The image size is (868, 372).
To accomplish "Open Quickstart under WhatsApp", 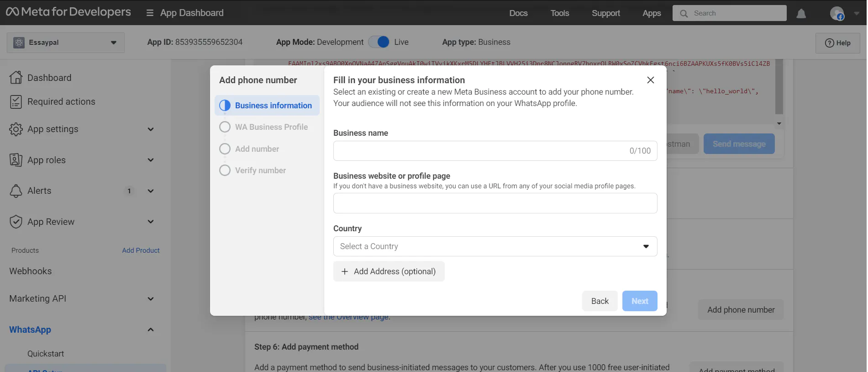I will point(46,354).
